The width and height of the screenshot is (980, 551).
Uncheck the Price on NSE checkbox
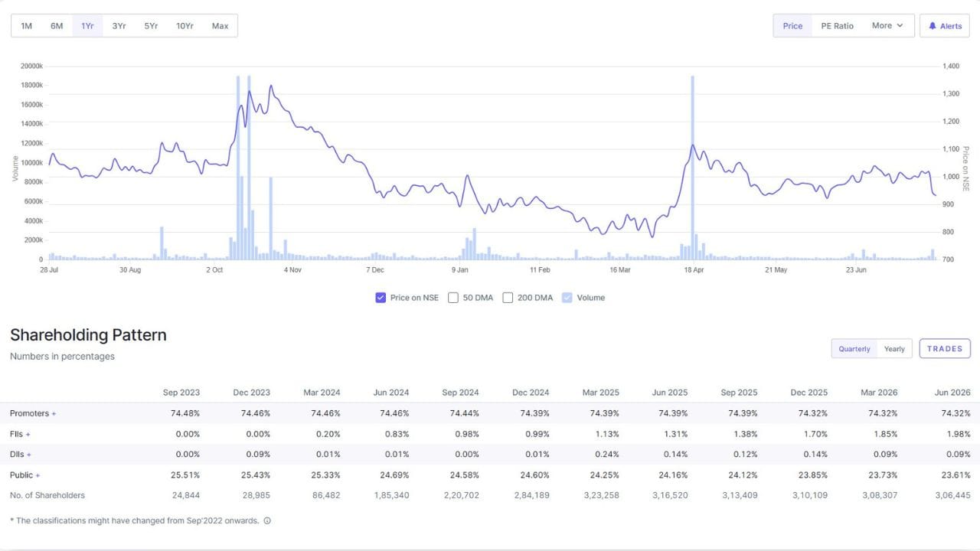(381, 298)
